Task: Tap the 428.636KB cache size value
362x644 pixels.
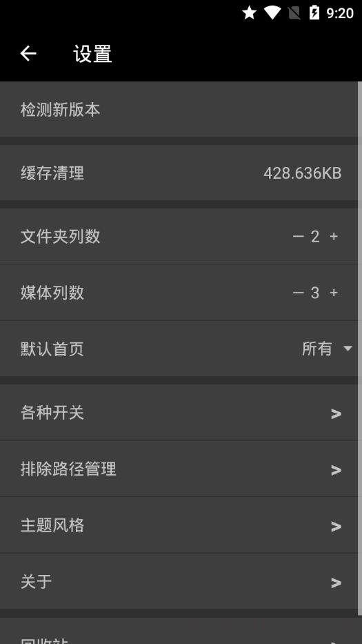Action: coord(303,173)
